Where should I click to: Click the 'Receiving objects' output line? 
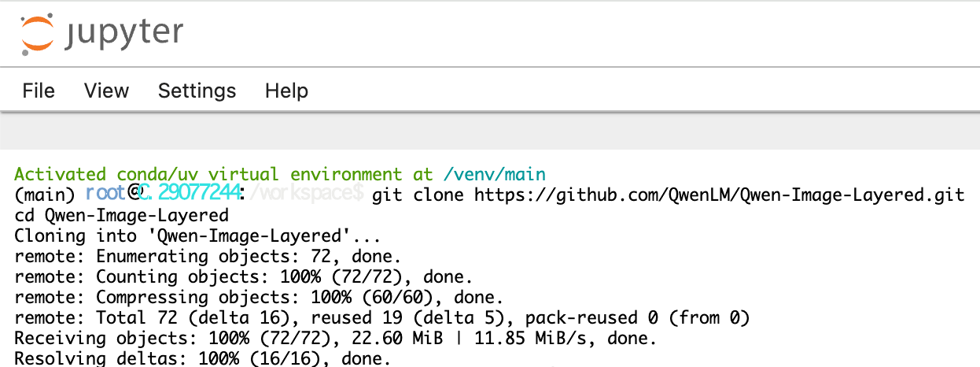click(x=335, y=338)
